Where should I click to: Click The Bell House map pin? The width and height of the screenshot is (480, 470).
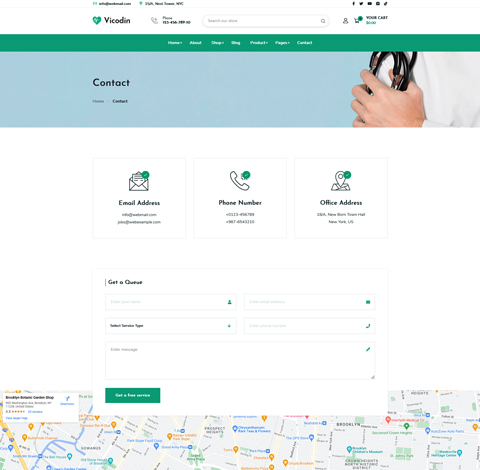point(69,456)
